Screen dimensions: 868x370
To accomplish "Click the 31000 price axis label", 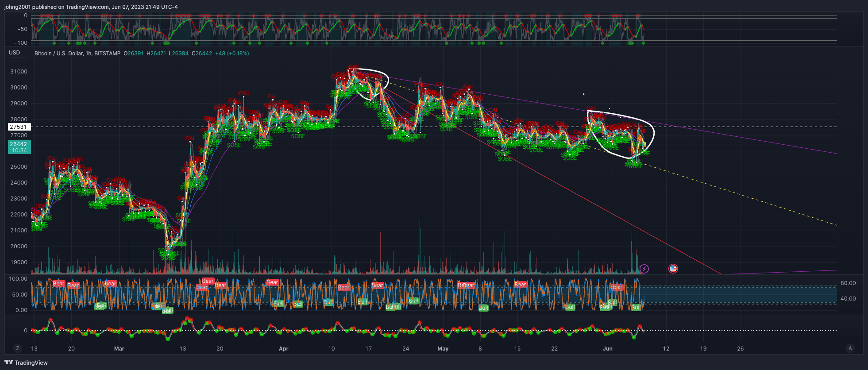I will pyautogui.click(x=19, y=72).
